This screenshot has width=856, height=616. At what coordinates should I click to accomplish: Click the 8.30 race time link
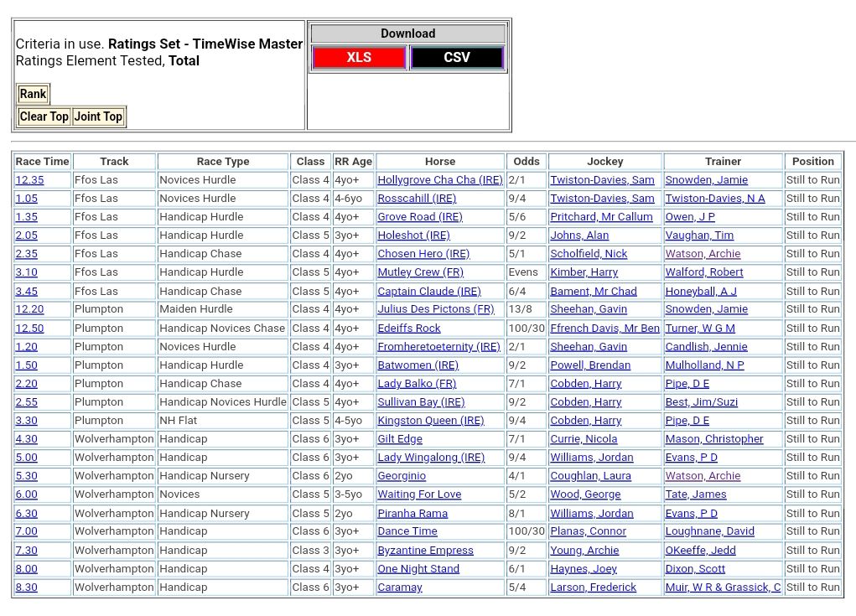click(26, 588)
